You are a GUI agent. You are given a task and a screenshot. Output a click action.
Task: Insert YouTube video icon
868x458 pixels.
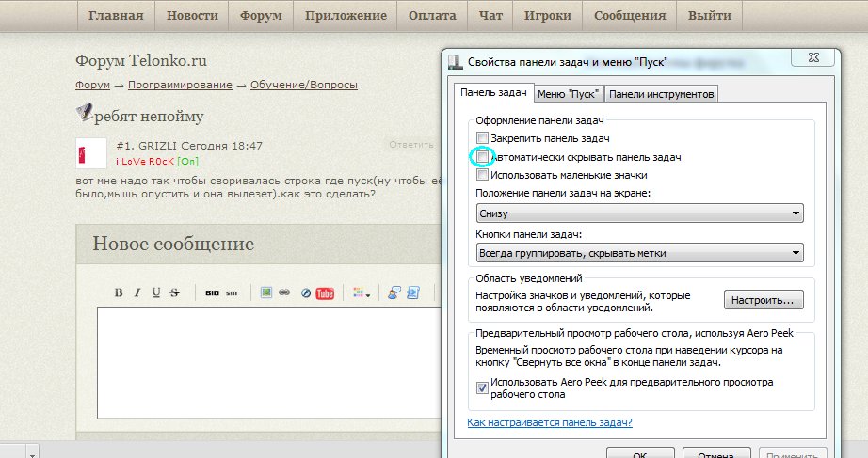[x=325, y=293]
